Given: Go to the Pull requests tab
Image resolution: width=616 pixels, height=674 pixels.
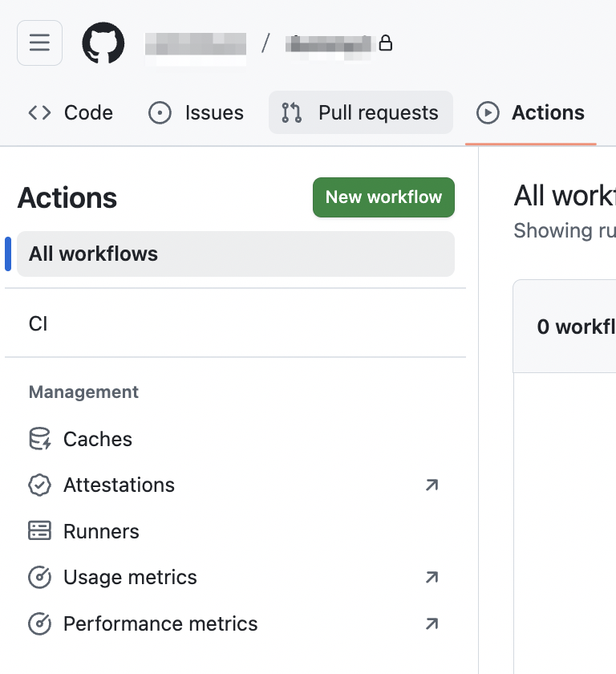Looking at the screenshot, I should 378,113.
